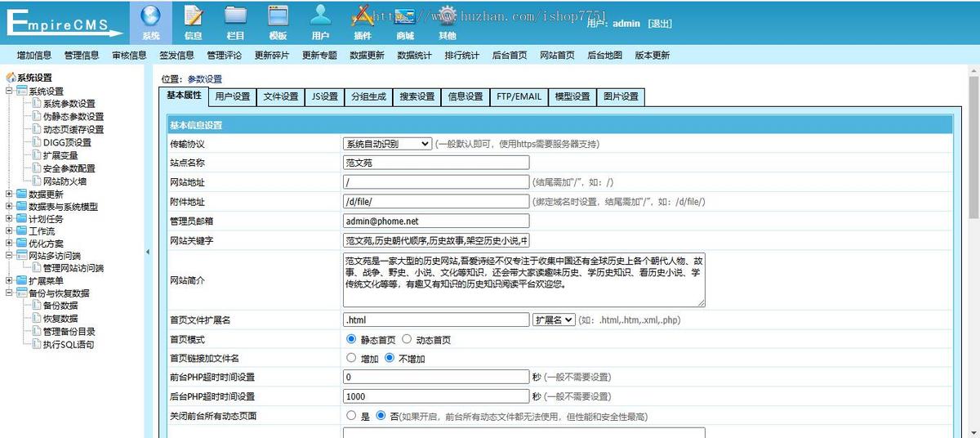The image size is (980, 438).
Task: Collapse the 系统设置 tree node
Action: pos(9,91)
